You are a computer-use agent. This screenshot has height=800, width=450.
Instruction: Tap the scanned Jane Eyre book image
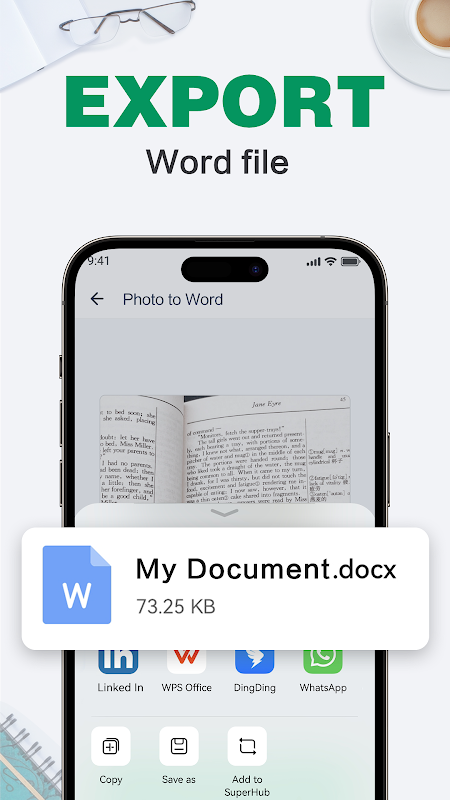click(x=225, y=449)
